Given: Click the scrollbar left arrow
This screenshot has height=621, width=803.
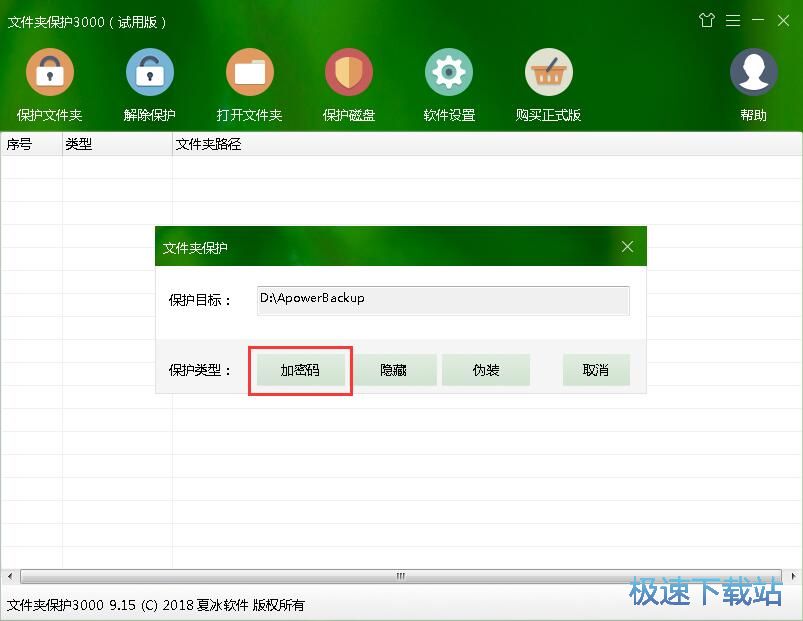Looking at the screenshot, I should click(10, 576).
